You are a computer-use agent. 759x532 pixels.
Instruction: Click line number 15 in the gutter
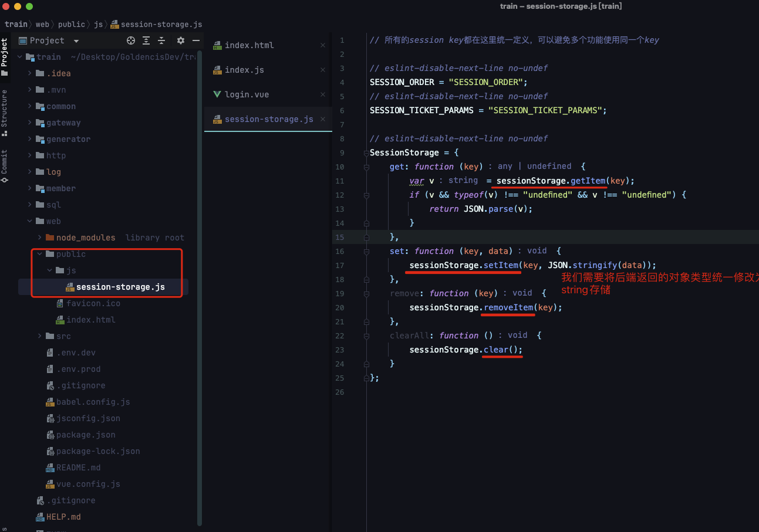click(x=340, y=237)
